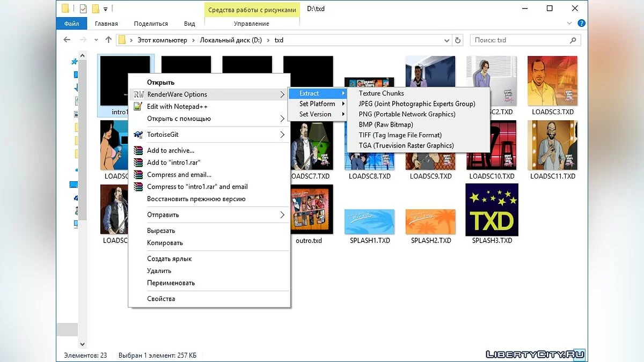Expand the Set Platform submenu

click(318, 104)
